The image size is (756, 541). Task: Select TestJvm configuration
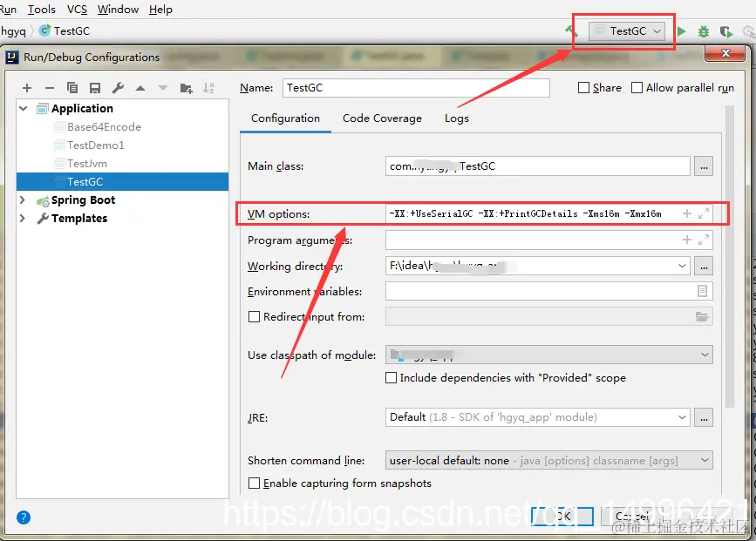87,163
